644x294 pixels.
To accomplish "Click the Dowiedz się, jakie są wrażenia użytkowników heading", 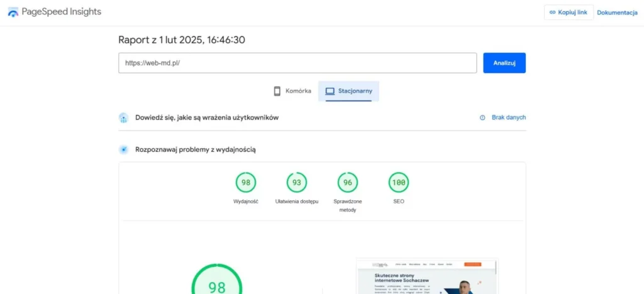I will [x=207, y=118].
